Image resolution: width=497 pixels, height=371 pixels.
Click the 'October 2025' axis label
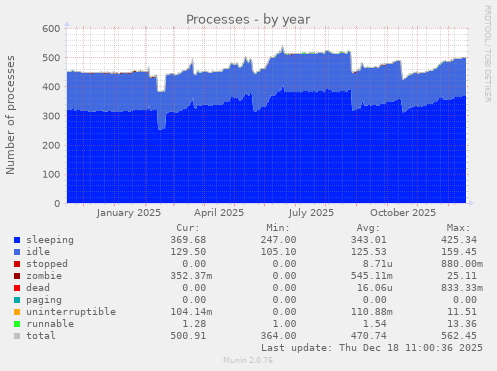[x=403, y=213]
